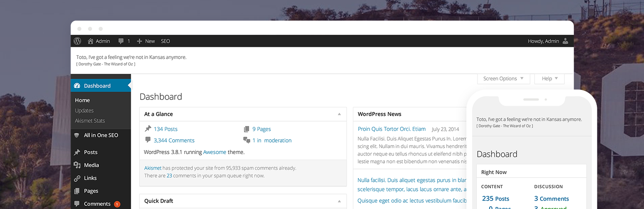The image size is (644, 209).
Task: Open All in One SEO menu
Action: point(101,135)
